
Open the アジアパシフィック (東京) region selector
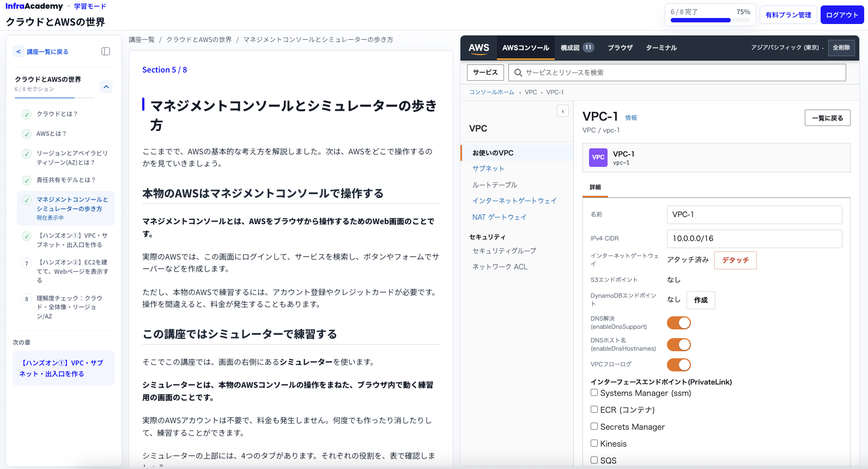tap(787, 48)
